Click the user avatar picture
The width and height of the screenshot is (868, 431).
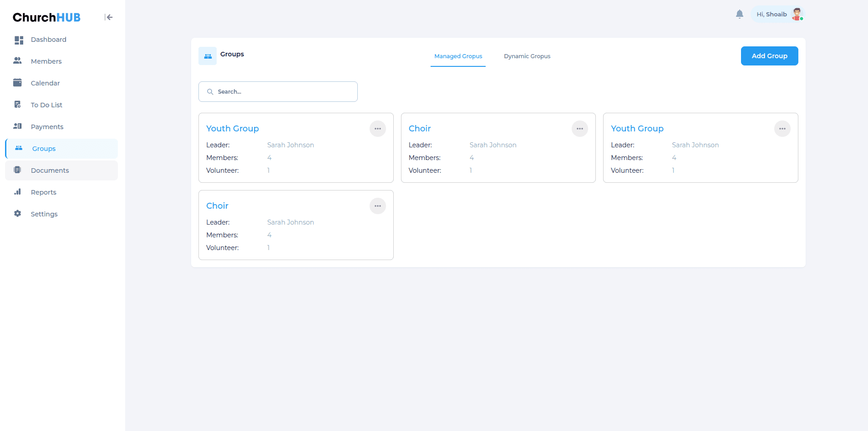(x=797, y=15)
